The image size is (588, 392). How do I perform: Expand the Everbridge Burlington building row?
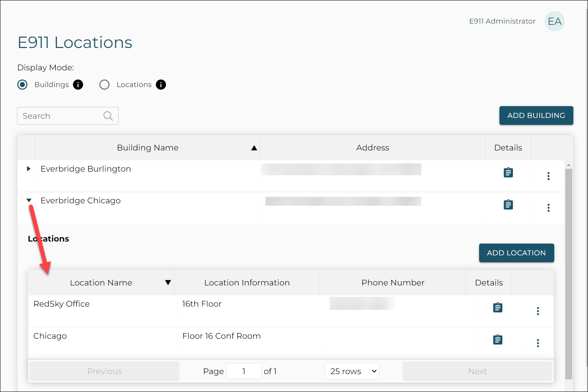click(x=28, y=169)
